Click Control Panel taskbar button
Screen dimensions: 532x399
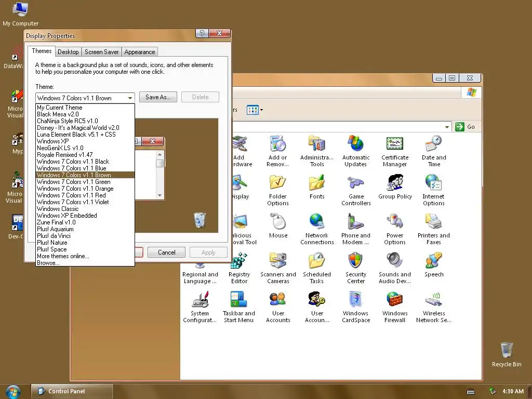(72, 391)
